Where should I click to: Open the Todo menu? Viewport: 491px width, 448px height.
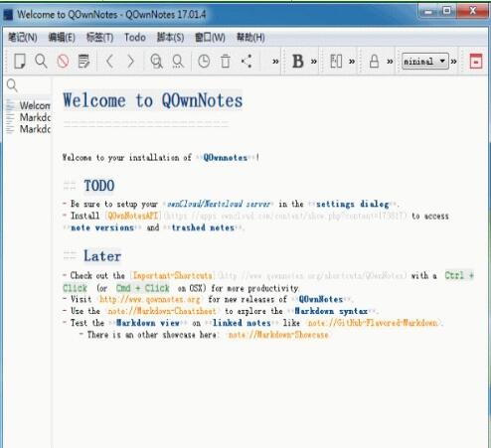pos(135,37)
